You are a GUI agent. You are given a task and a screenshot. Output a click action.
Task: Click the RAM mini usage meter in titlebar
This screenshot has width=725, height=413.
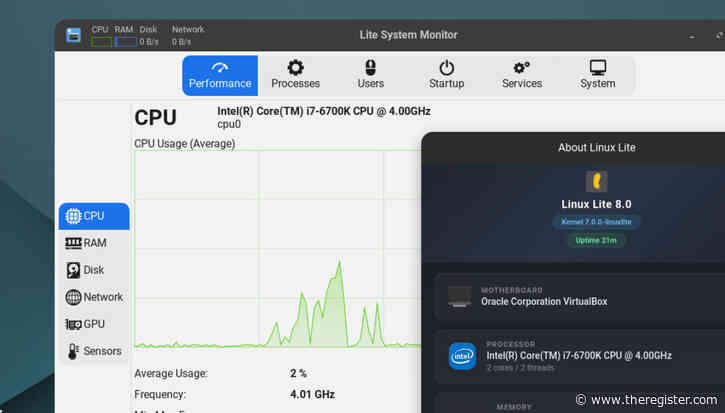point(125,42)
